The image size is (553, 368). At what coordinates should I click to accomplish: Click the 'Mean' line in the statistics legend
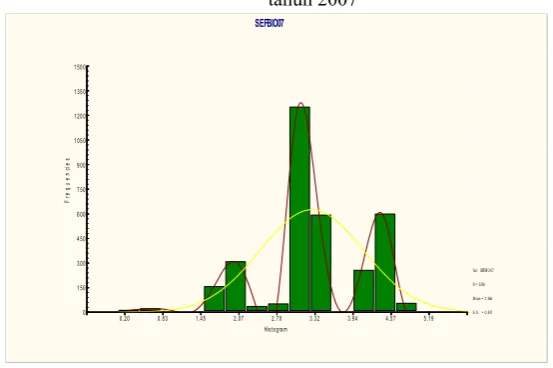coord(482,298)
